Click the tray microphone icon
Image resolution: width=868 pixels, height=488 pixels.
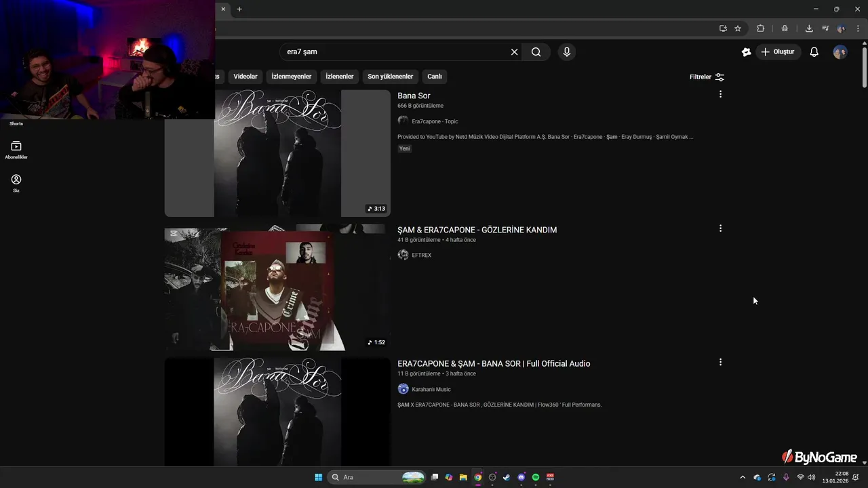(x=786, y=477)
